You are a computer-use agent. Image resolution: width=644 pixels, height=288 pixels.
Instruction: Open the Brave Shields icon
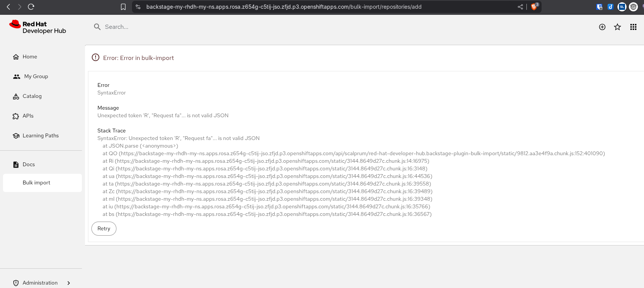click(x=534, y=6)
